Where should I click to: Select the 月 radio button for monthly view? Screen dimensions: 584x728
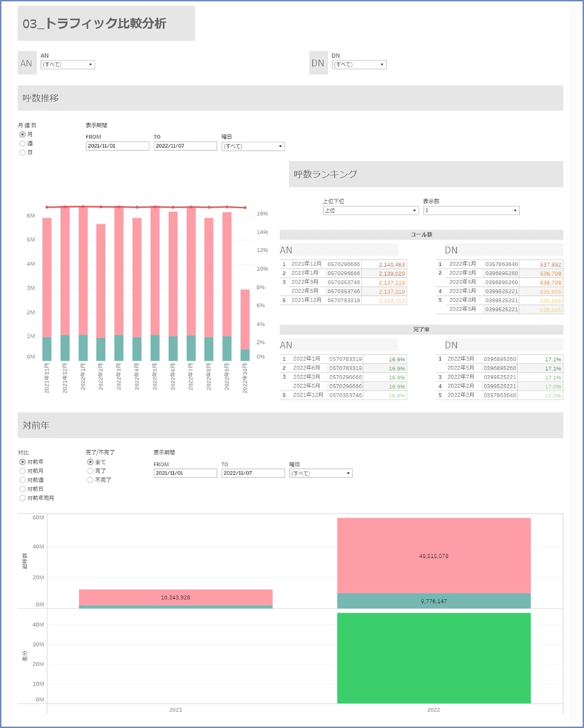pyautogui.click(x=22, y=134)
